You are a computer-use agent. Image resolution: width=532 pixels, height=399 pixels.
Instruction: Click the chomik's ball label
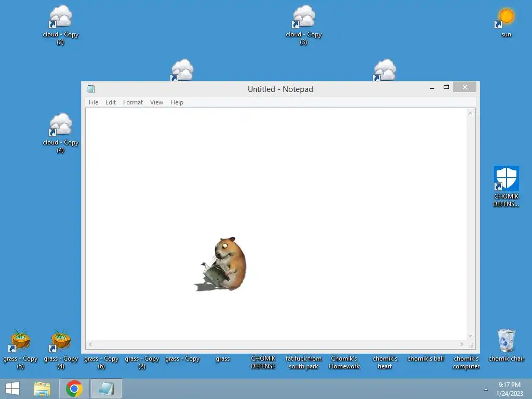coord(425,358)
